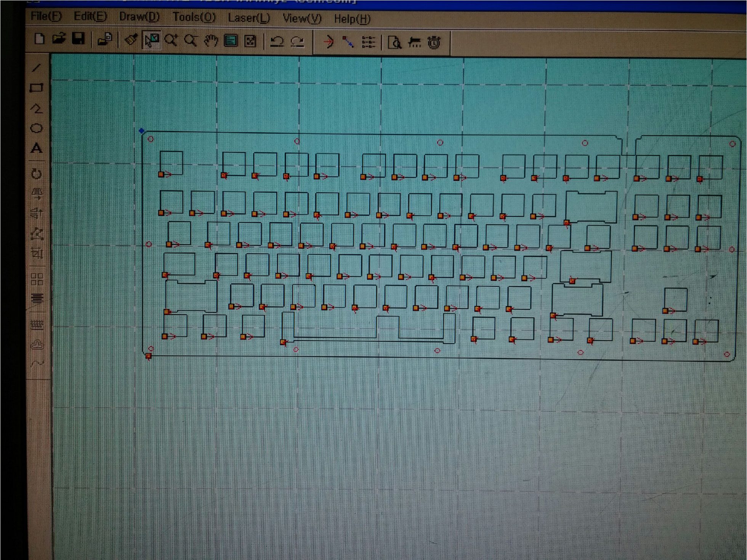Click the laser engrave head icon
This screenshot has height=560, width=747.
pyautogui.click(x=414, y=43)
